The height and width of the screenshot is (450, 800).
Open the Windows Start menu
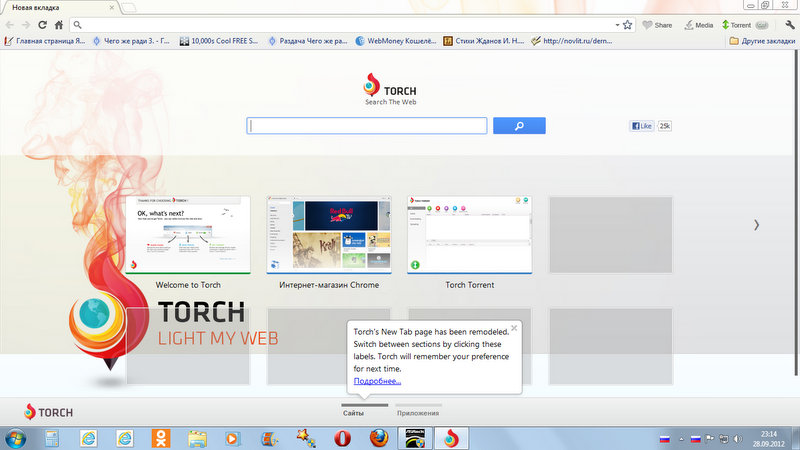coord(15,438)
